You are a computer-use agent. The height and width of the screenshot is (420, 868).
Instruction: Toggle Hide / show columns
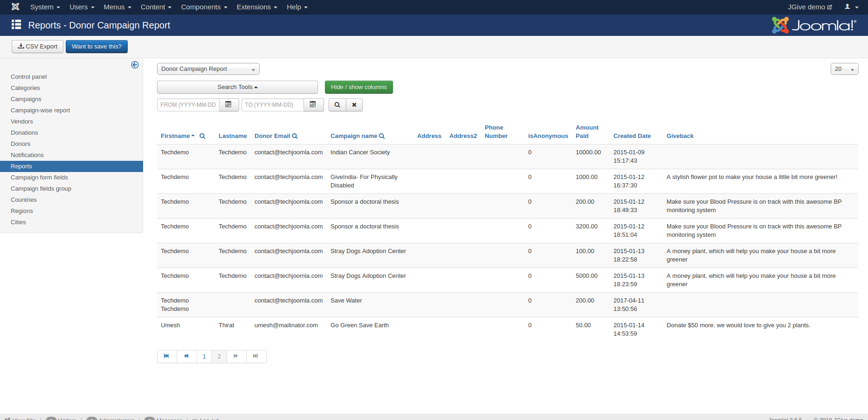358,87
